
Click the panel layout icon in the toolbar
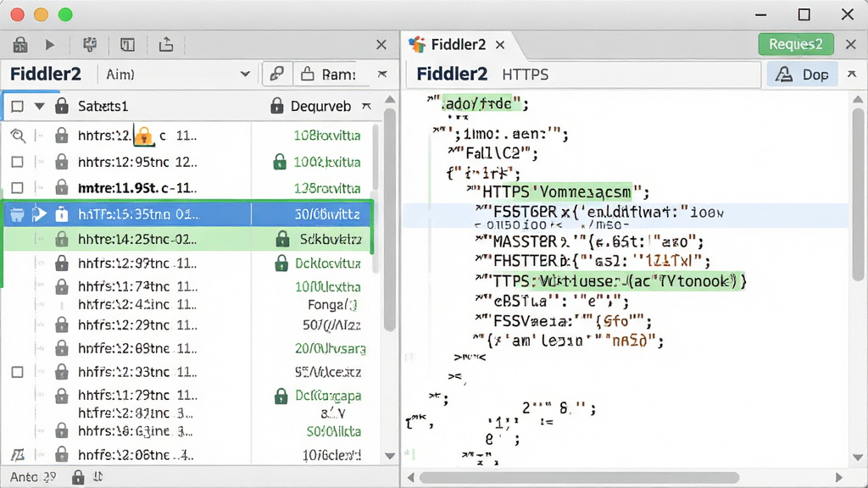point(127,44)
